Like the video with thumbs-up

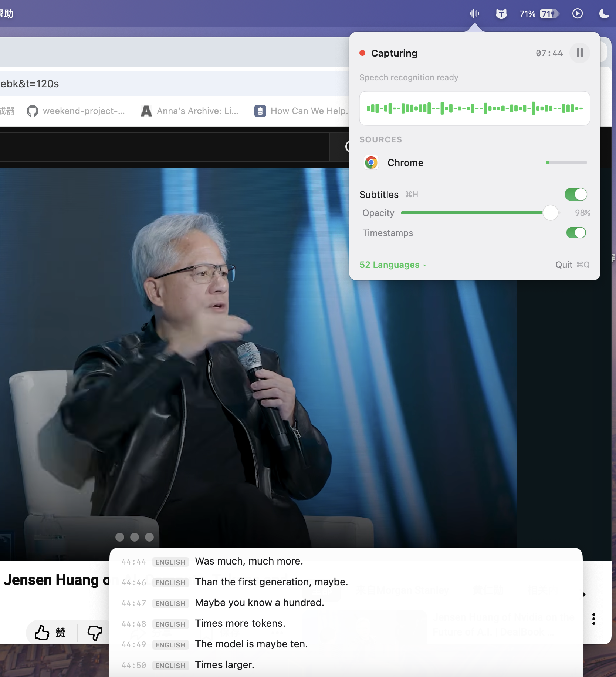coord(50,633)
